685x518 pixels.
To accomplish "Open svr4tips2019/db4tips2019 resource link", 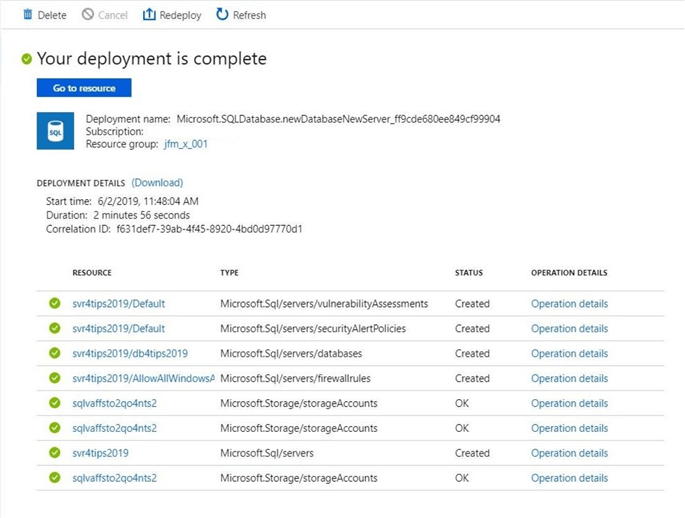I will click(x=129, y=354).
